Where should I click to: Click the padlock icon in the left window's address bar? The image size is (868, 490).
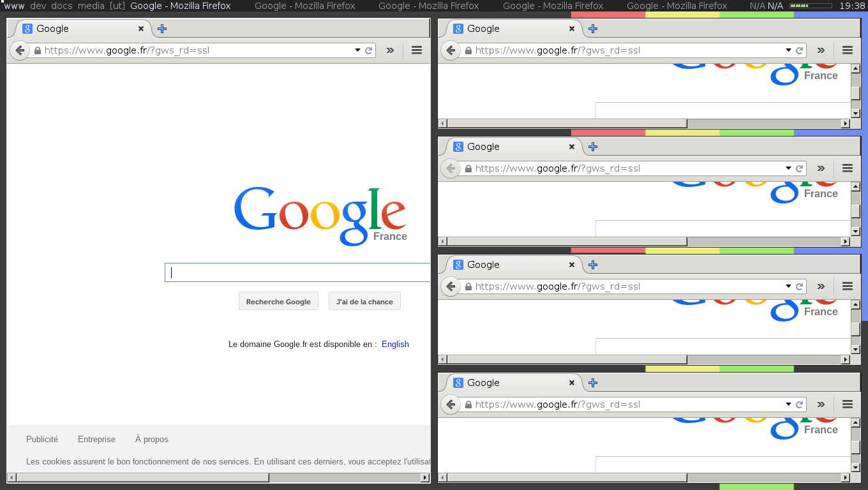click(38, 50)
